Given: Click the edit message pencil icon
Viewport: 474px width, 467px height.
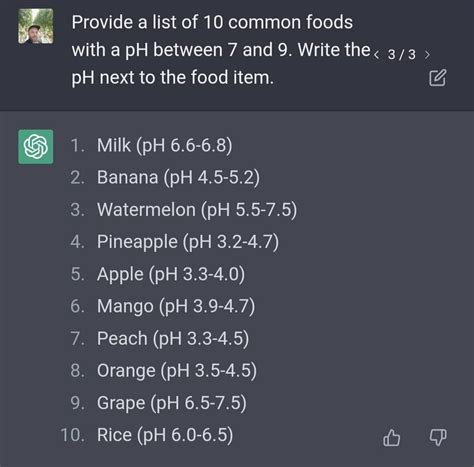Looking at the screenshot, I should [x=437, y=78].
